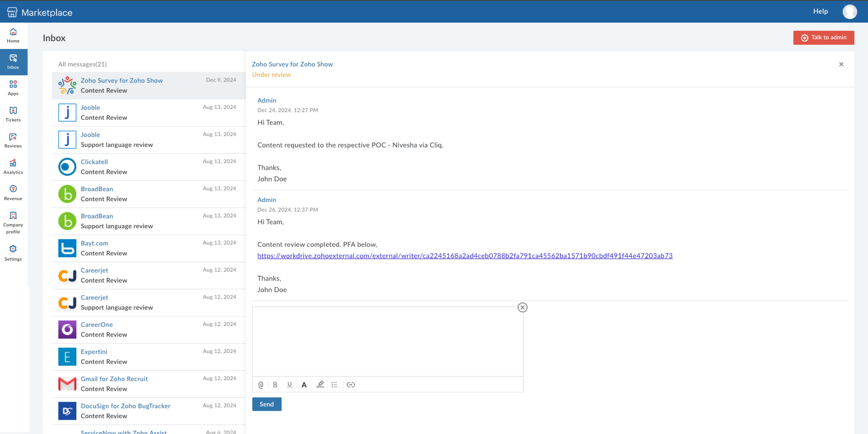Image resolution: width=868 pixels, height=434 pixels.
Task: Click the Gmail logo thumbnail
Action: [67, 384]
